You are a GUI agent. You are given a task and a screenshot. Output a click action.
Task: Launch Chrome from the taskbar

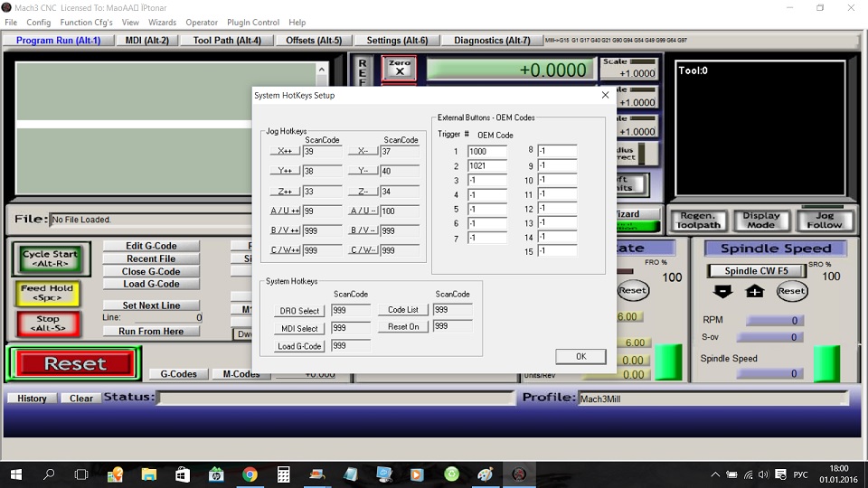[x=250, y=474]
